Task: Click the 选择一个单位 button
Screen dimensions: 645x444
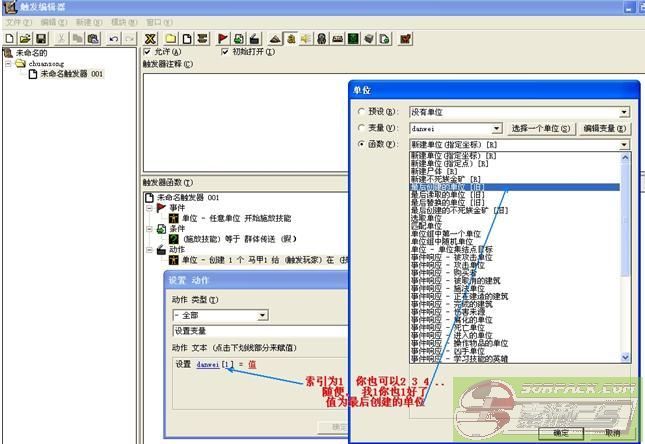Action: click(x=541, y=129)
